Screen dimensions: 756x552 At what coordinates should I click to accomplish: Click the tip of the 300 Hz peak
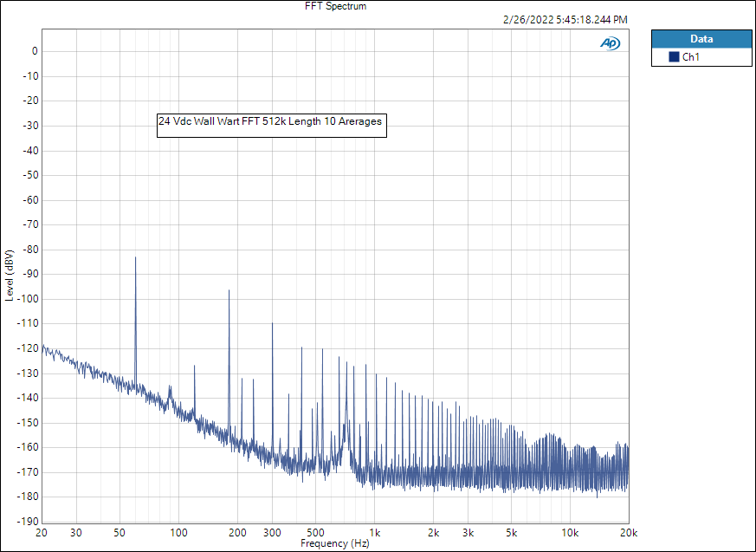(273, 323)
